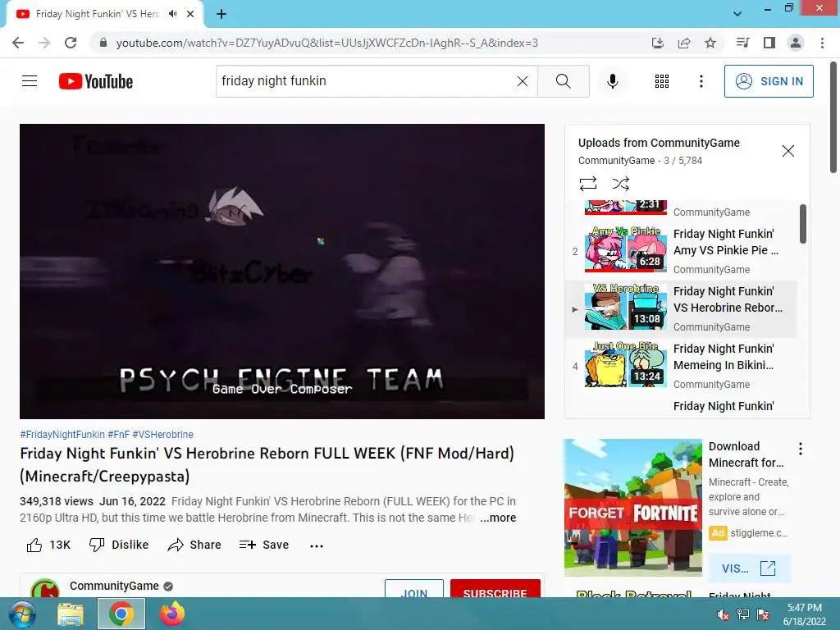Click the Forget Fortnite ad thumbnail
840x630 pixels.
pyautogui.click(x=632, y=507)
